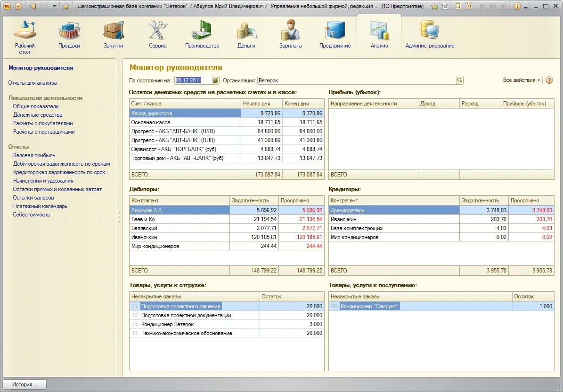
Task: Open Закупки section
Action: (114, 34)
